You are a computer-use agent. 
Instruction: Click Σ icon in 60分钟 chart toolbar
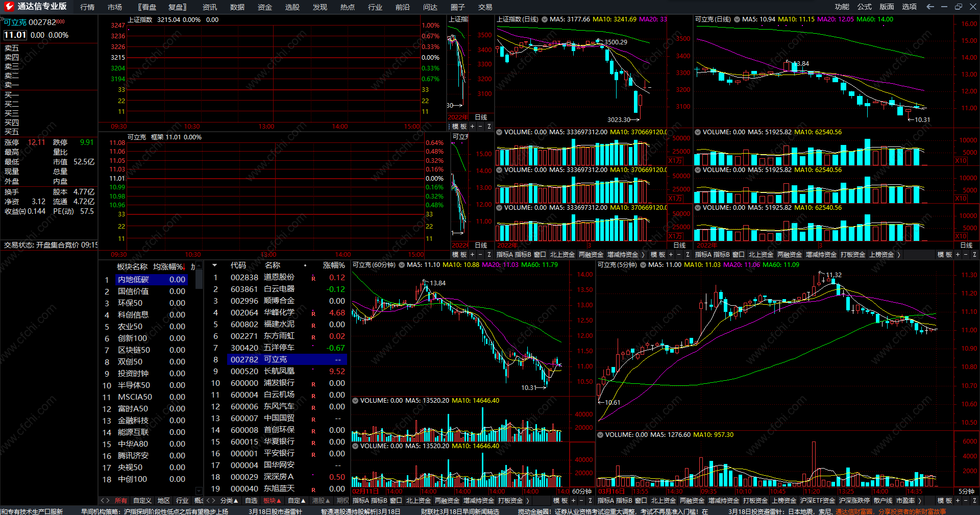click(x=590, y=501)
